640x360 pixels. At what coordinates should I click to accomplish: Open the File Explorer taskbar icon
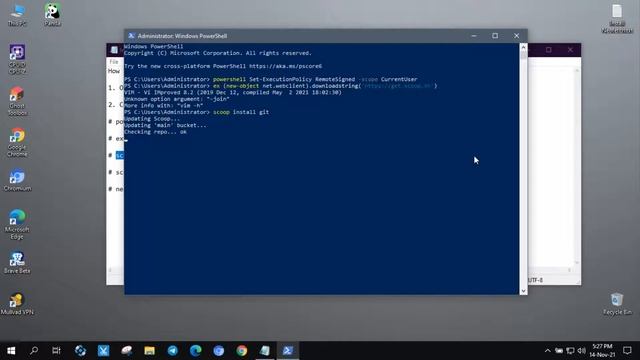pos(149,351)
